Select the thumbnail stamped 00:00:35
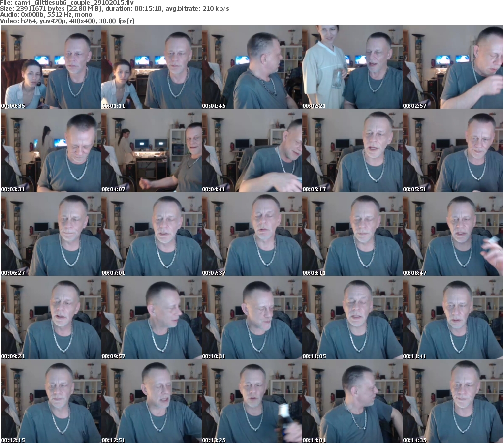Screen dimensions: 504x443 (x=51, y=67)
